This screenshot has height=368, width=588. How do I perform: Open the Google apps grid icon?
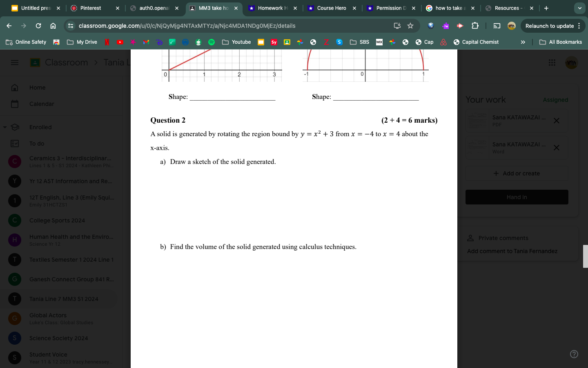[x=552, y=62]
